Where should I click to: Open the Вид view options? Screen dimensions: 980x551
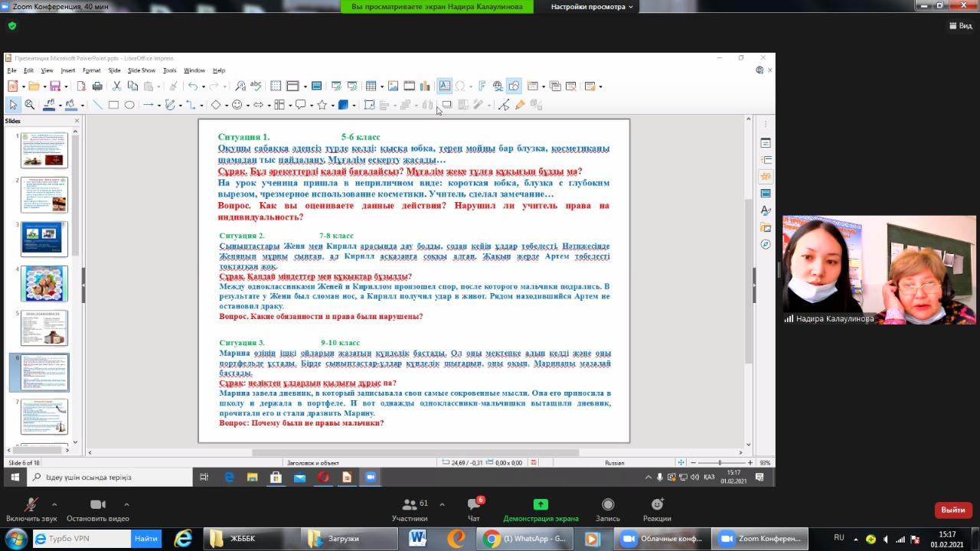pyautogui.click(x=960, y=25)
